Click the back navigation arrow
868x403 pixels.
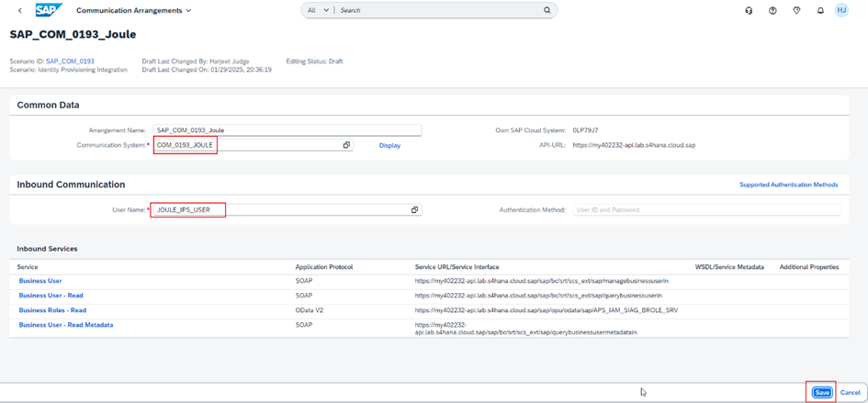(x=20, y=11)
